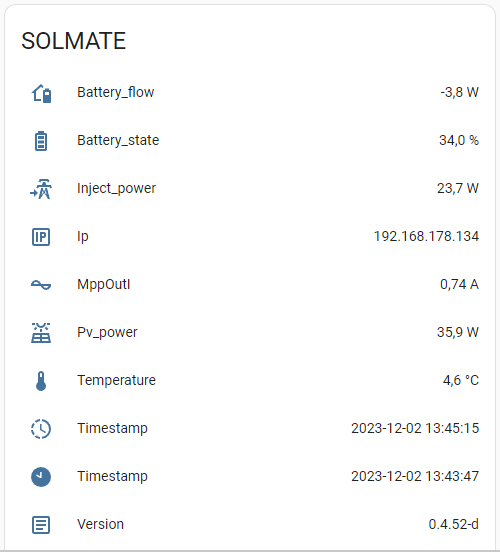Open the Battery_state entity label
The width and height of the screenshot is (500, 552).
click(118, 140)
